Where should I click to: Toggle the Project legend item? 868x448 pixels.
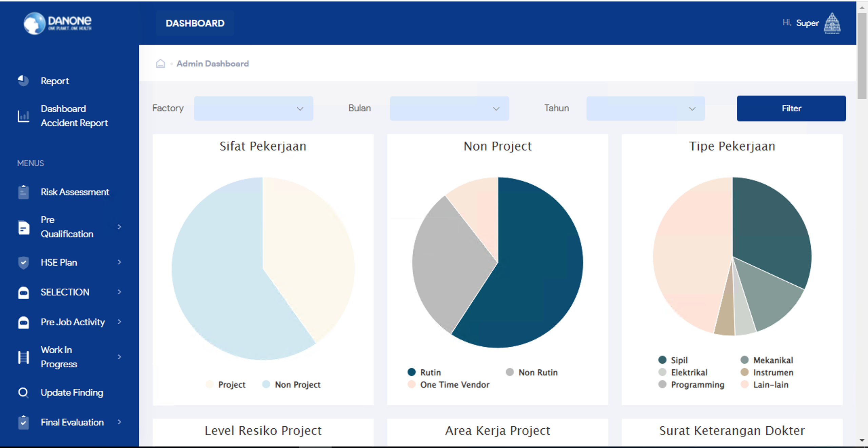point(225,384)
